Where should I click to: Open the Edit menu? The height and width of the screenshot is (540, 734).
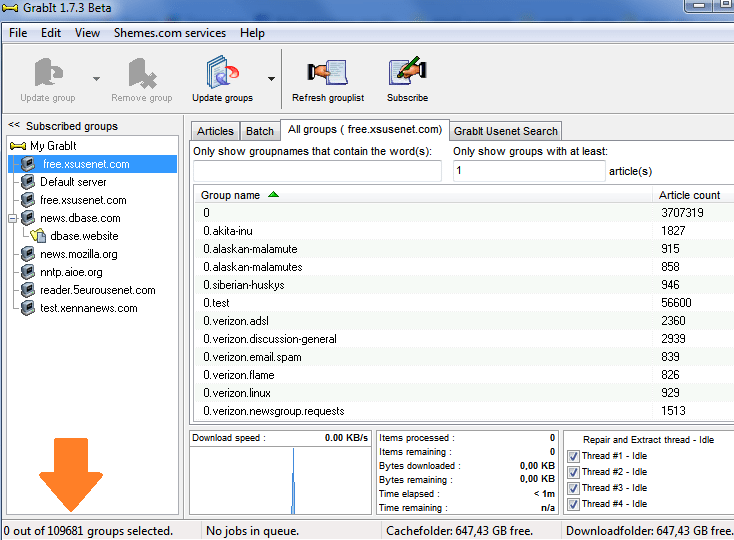[x=51, y=33]
